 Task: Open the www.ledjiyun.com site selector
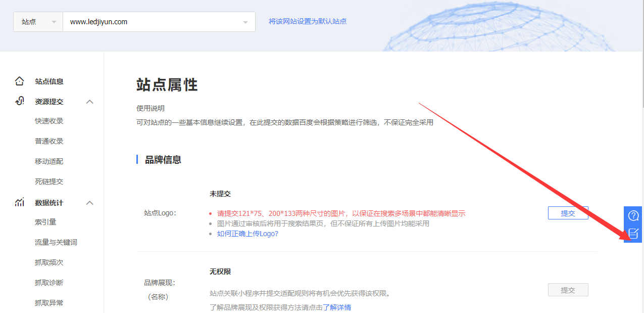tap(159, 22)
